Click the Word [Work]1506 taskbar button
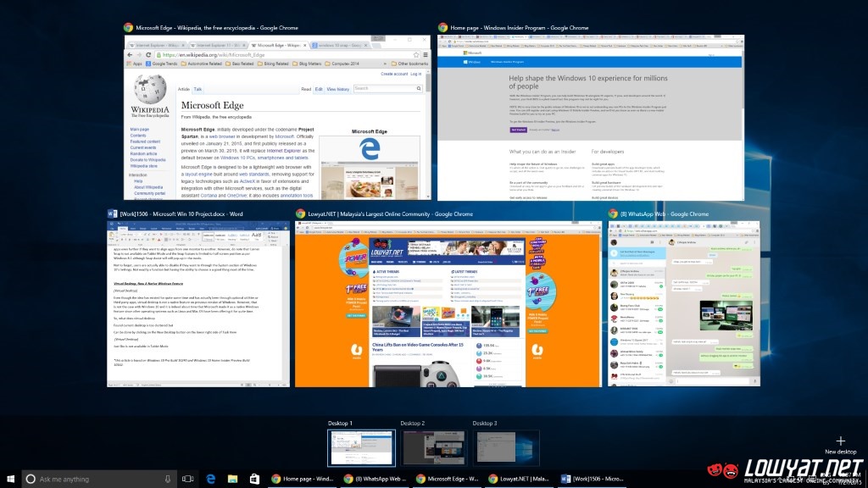Image resolution: width=868 pixels, height=488 pixels. tap(591, 479)
